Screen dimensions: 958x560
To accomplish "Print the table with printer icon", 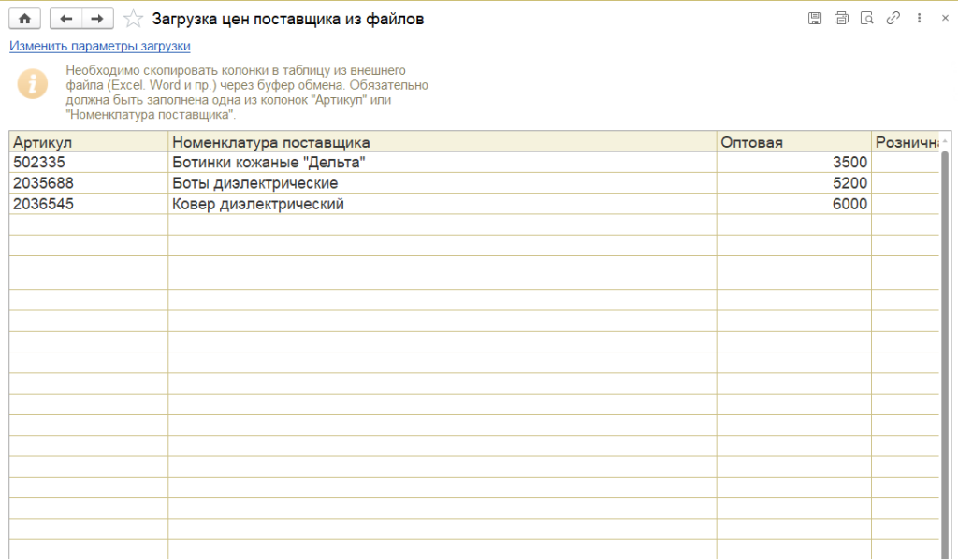I will click(x=841, y=19).
